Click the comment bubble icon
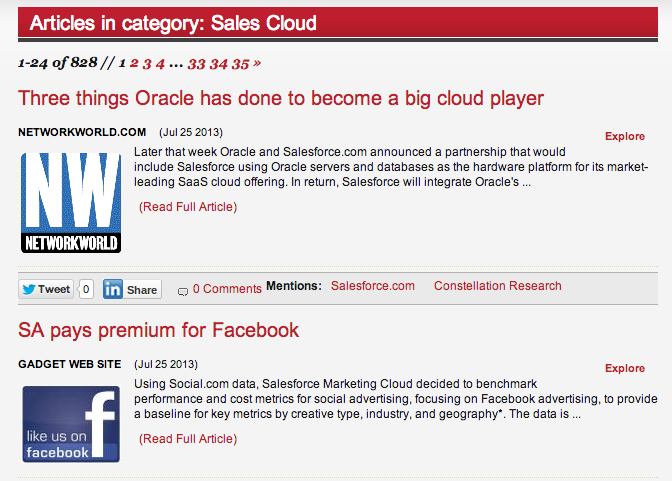 [x=183, y=292]
